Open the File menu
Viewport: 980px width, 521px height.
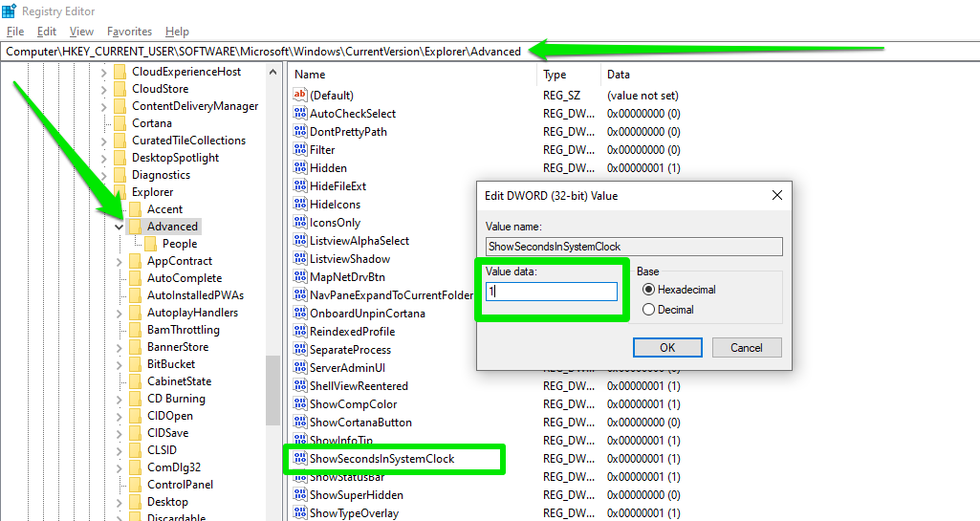(x=15, y=32)
